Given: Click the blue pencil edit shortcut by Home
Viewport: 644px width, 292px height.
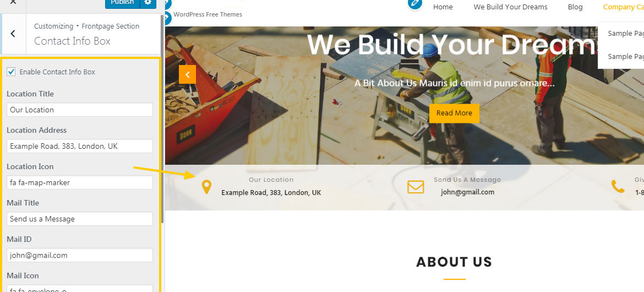Looking at the screenshot, I should click(415, 4).
